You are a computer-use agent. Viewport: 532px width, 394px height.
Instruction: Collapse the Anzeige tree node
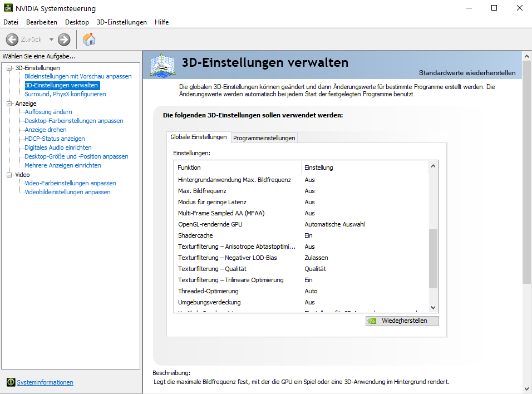click(9, 104)
